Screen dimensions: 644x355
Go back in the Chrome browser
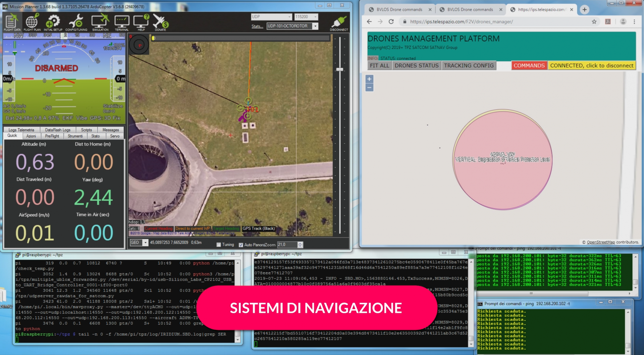[x=369, y=21]
